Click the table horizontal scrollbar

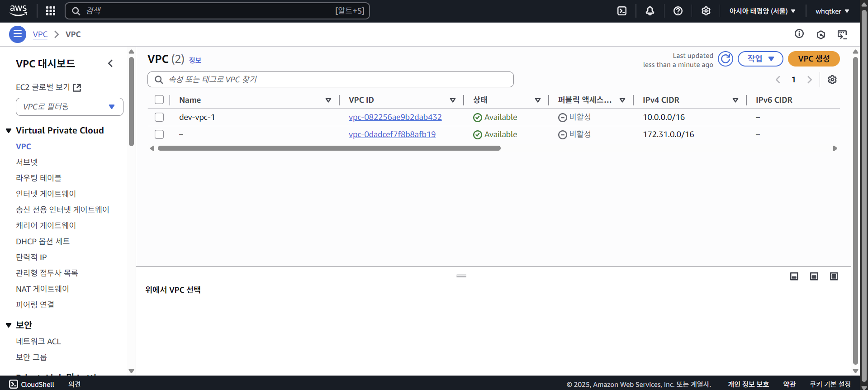click(329, 148)
